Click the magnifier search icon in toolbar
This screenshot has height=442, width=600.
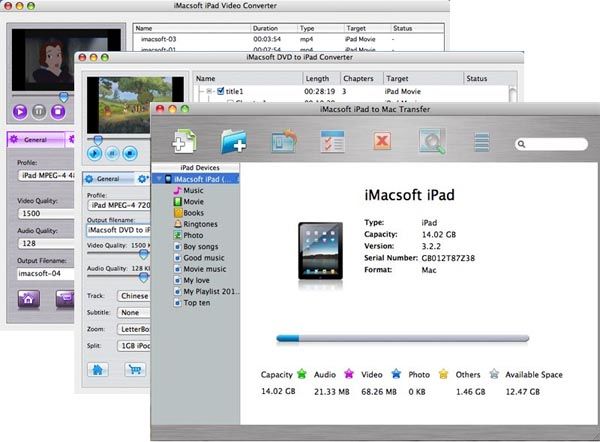pyautogui.click(x=432, y=141)
